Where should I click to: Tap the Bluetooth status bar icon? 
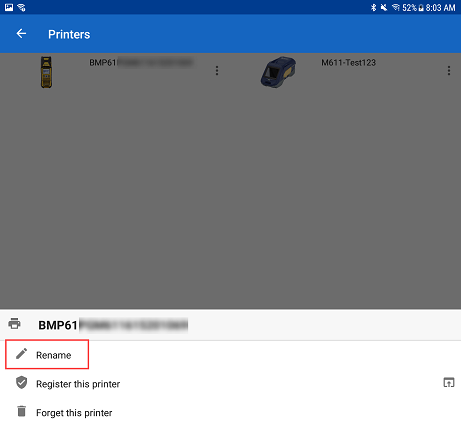[x=374, y=7]
